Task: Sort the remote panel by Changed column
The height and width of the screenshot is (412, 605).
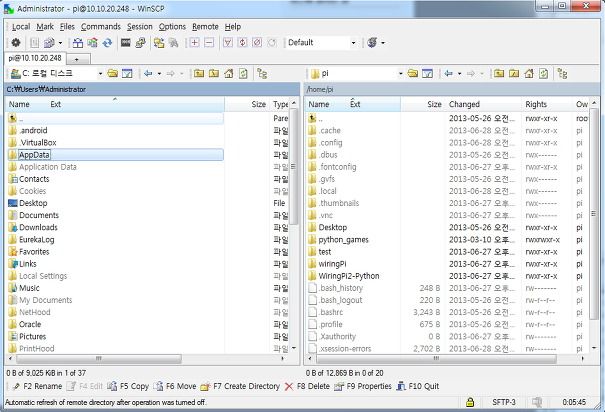Action: click(x=484, y=104)
